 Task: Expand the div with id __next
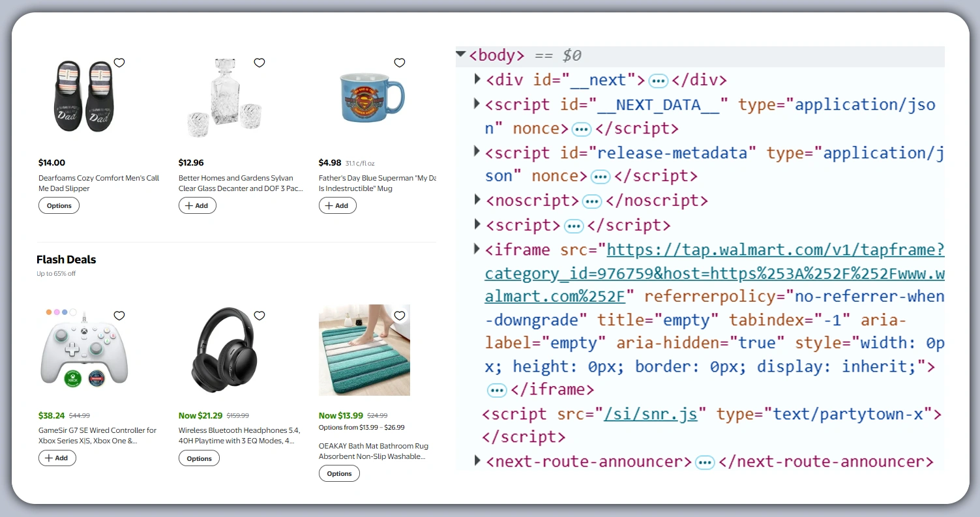[x=476, y=79]
